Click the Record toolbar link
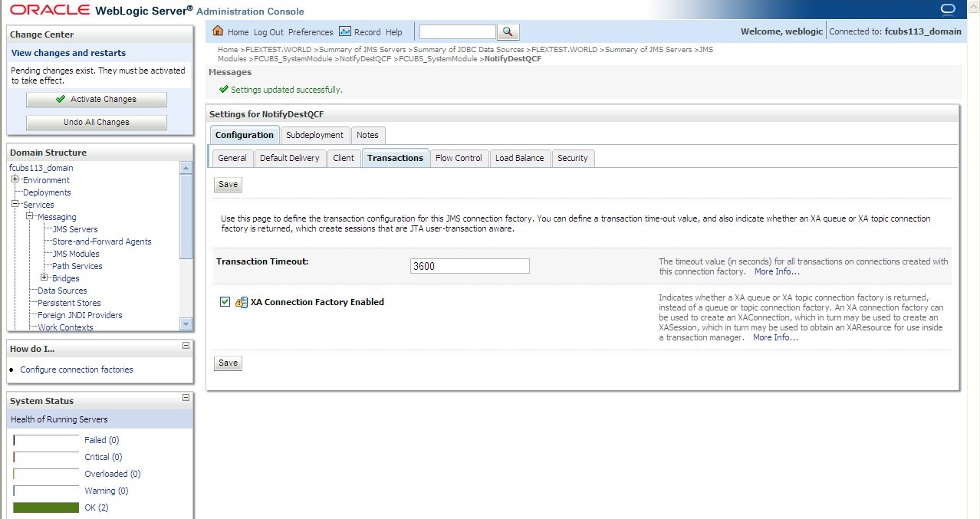This screenshot has height=519, width=980. point(367,32)
